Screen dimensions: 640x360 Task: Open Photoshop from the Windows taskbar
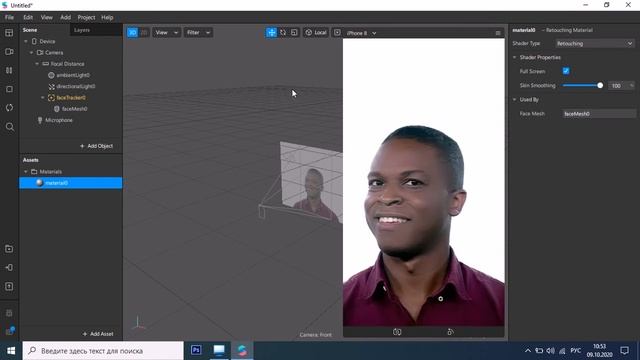pyautogui.click(x=196, y=350)
